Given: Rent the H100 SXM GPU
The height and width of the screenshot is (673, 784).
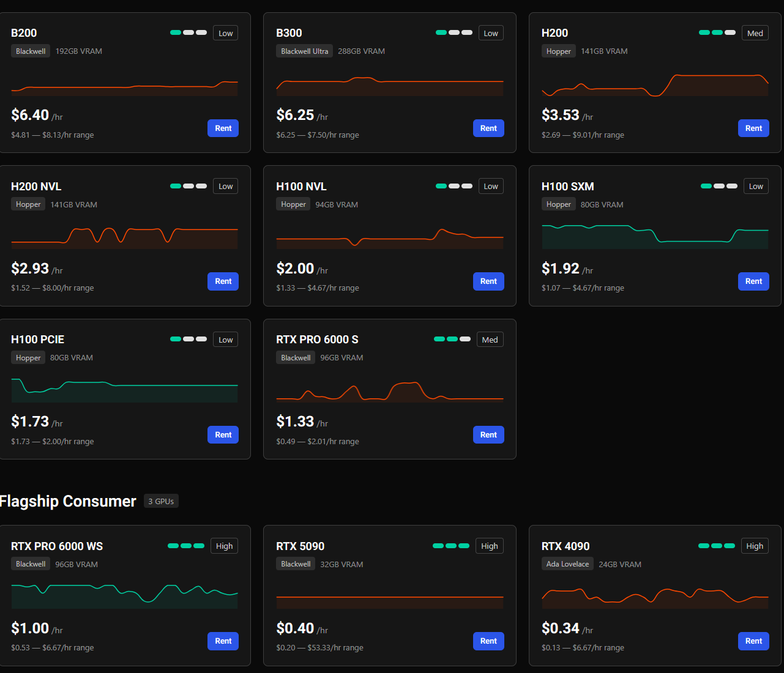Looking at the screenshot, I should pyautogui.click(x=753, y=281).
